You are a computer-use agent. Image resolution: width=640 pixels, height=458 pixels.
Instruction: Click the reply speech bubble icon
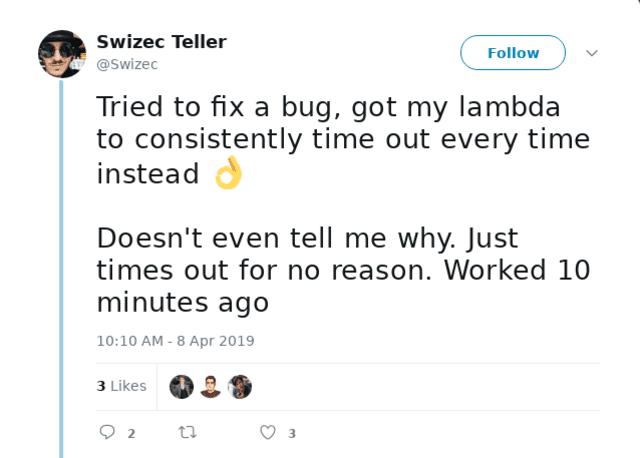pyautogui.click(x=107, y=432)
